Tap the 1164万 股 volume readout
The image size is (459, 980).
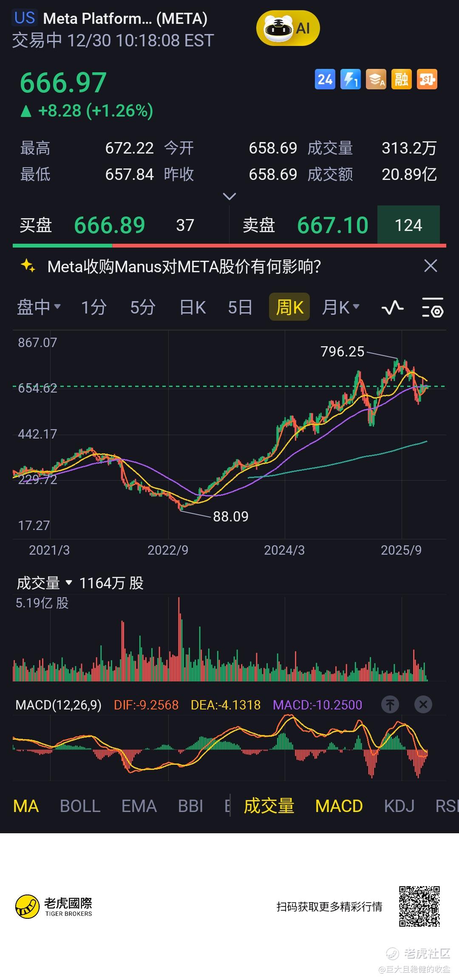point(111,583)
